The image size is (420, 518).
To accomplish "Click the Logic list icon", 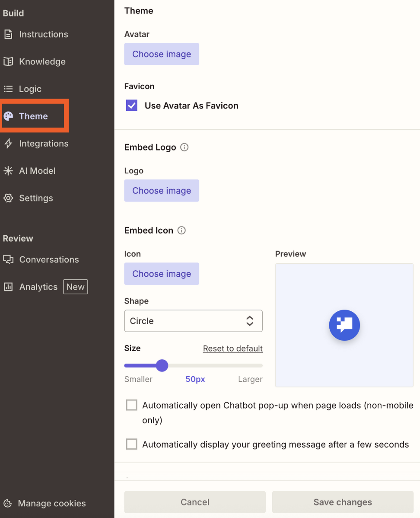I will tap(8, 89).
